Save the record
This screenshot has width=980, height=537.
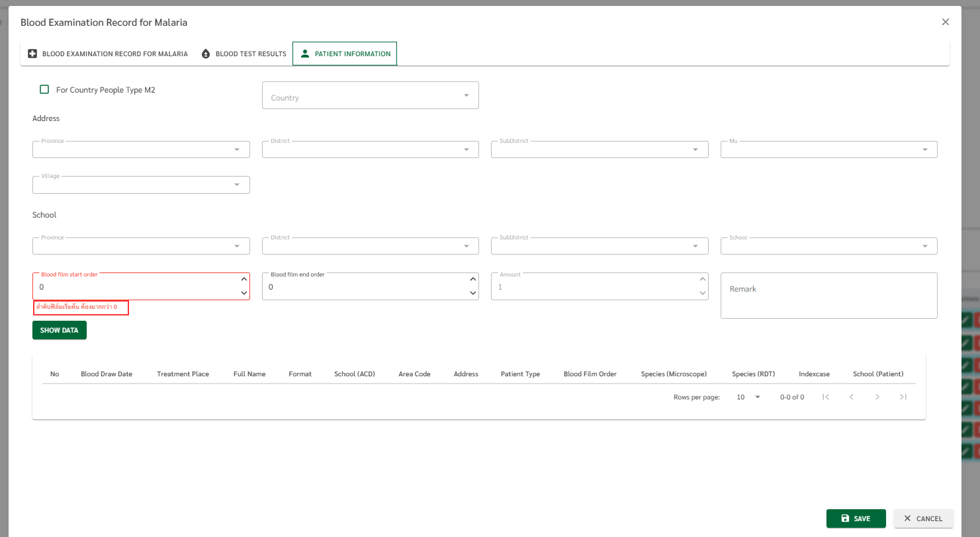(x=856, y=518)
